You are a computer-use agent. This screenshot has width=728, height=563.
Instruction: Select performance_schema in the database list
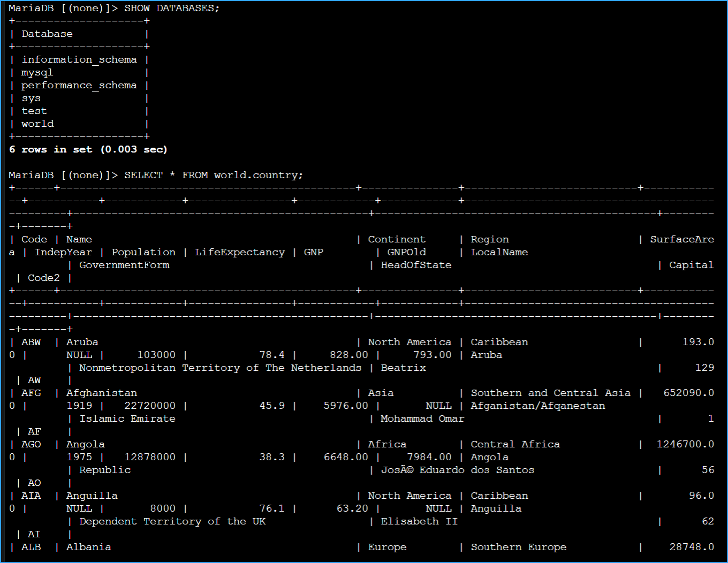point(79,86)
